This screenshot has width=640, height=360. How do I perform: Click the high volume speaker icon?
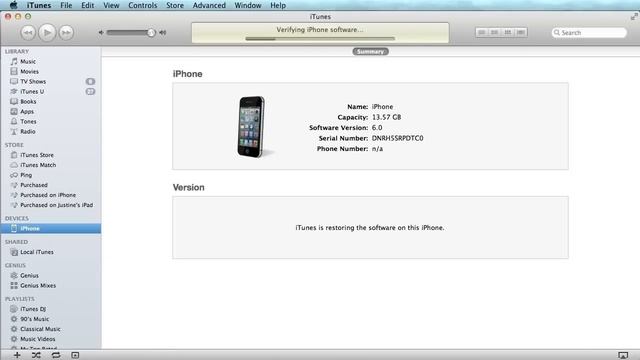point(162,32)
